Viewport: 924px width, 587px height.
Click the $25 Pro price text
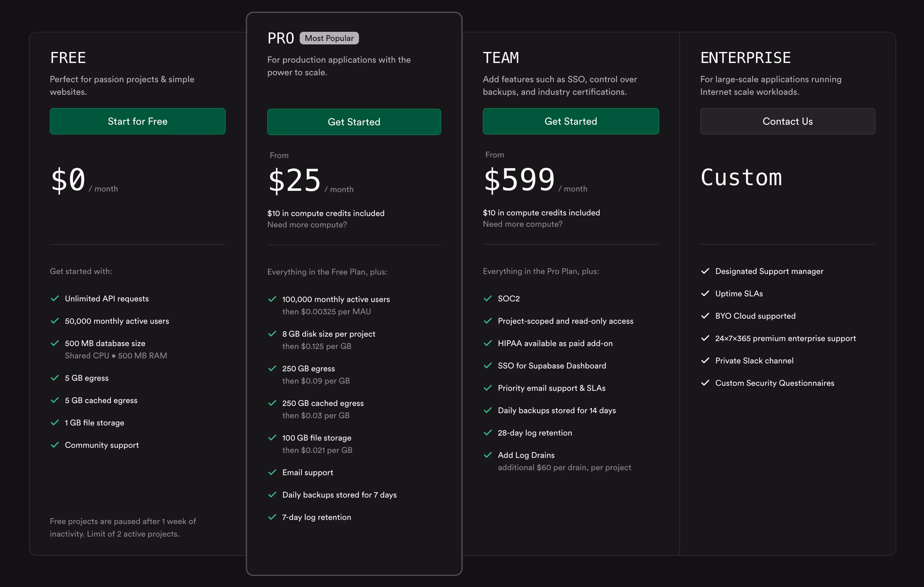[x=294, y=180]
